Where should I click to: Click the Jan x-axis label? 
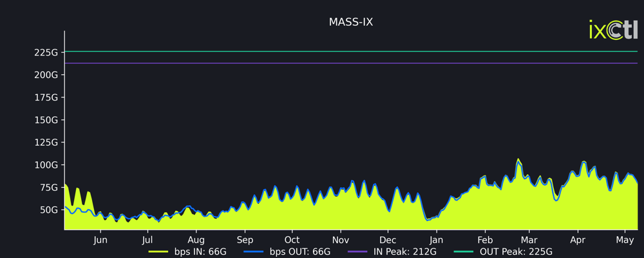click(436, 240)
